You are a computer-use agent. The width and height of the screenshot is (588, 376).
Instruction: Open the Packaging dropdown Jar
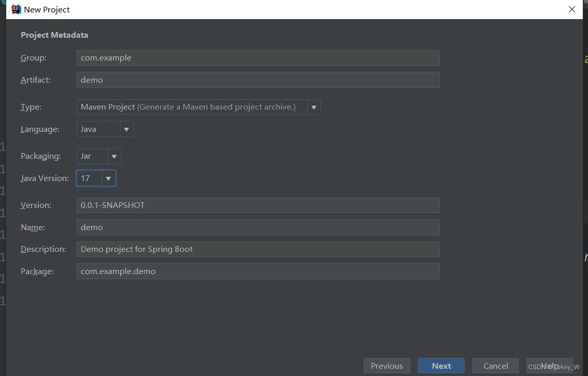pyautogui.click(x=99, y=156)
